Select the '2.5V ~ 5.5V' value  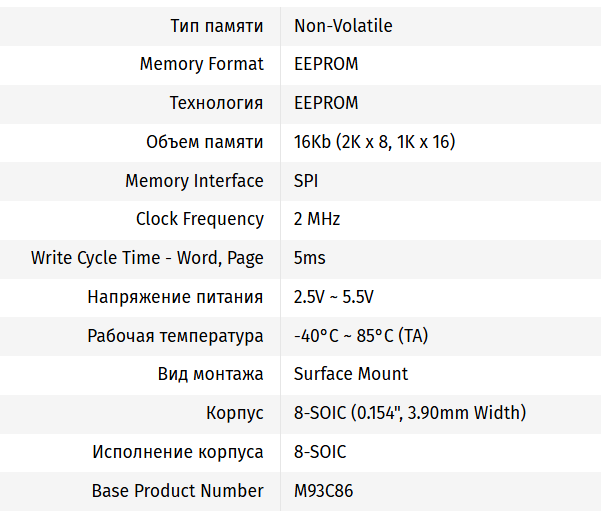[333, 297]
